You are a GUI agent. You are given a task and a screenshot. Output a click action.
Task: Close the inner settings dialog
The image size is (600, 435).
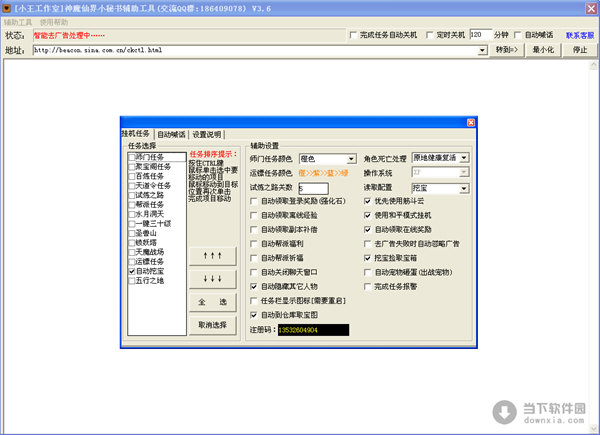[471, 121]
